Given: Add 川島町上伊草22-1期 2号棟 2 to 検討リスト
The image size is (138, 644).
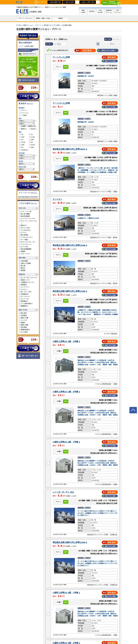Looking at the screenshot, I should (x=110, y=345).
